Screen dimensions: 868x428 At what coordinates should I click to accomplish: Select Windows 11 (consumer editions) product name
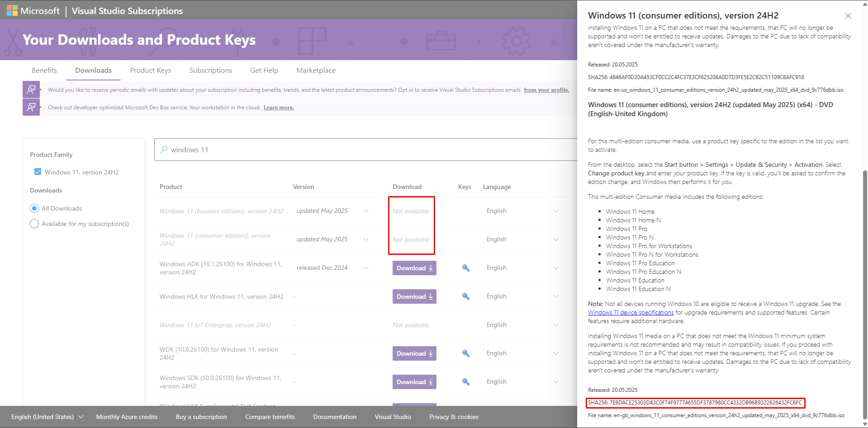coord(215,240)
